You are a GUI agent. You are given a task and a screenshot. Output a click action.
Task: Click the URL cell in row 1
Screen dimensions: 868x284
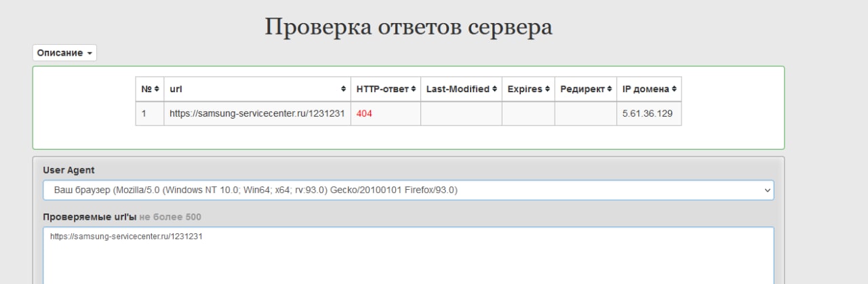coord(257,114)
